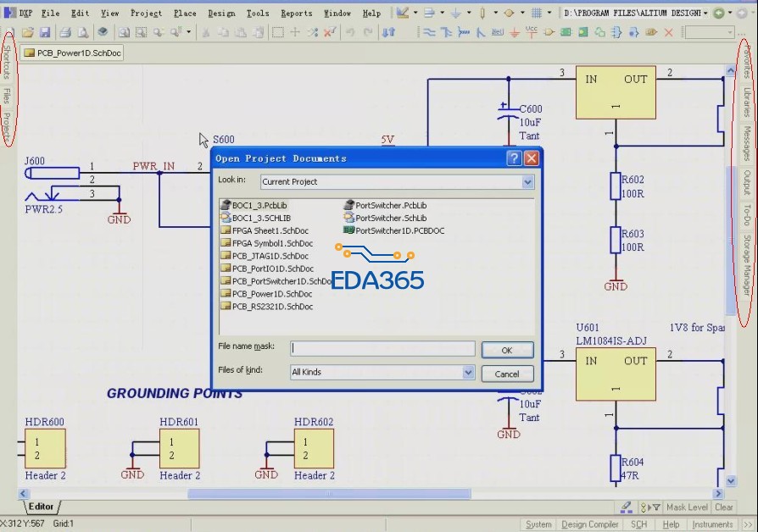Open the Look in dropdown
The width and height of the screenshot is (758, 532).
point(527,182)
